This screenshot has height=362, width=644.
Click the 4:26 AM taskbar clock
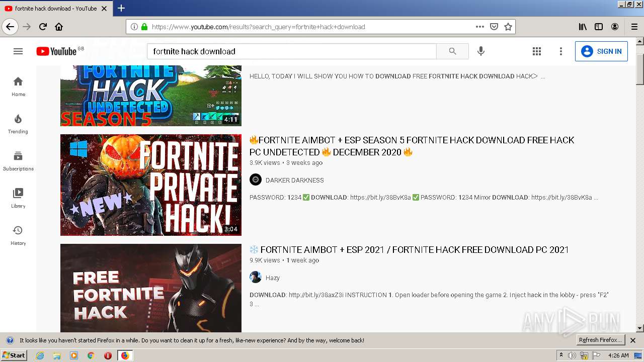pos(618,355)
